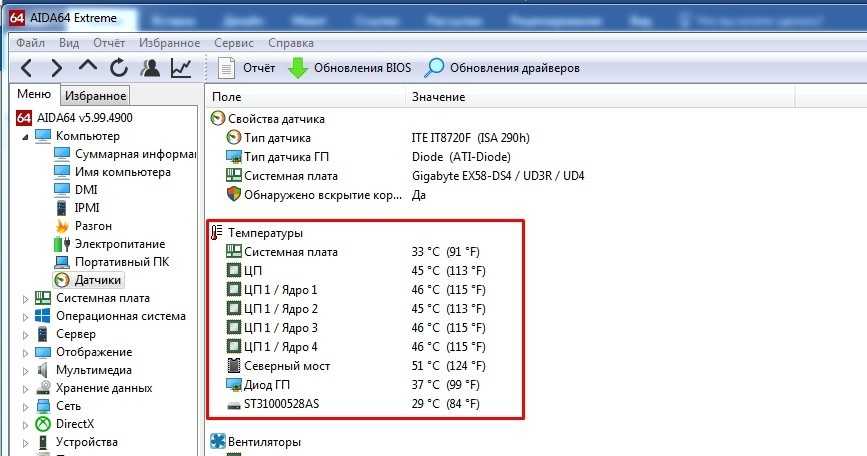Click the Значение column header
The image size is (867, 456).
(438, 97)
